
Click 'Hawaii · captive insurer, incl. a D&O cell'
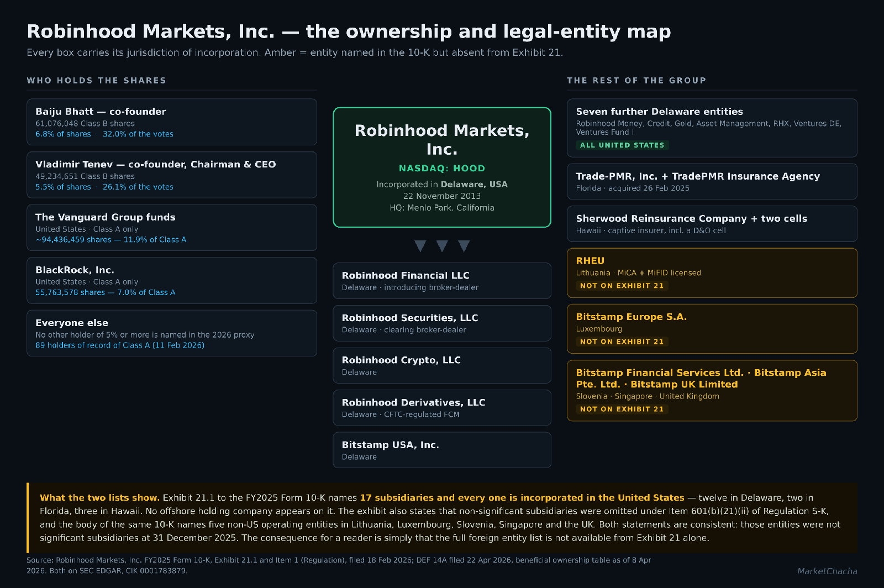651,231
